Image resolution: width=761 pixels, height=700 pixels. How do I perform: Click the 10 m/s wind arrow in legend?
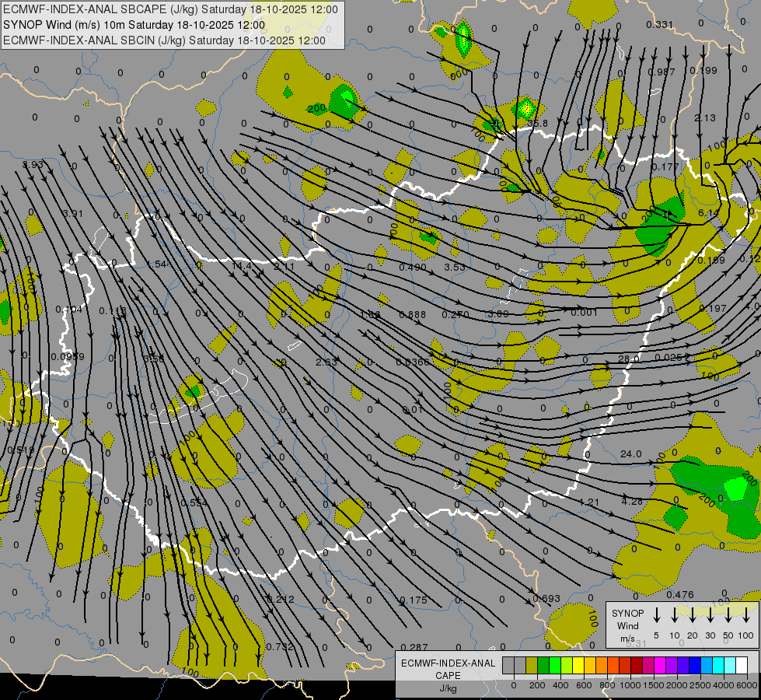674,615
